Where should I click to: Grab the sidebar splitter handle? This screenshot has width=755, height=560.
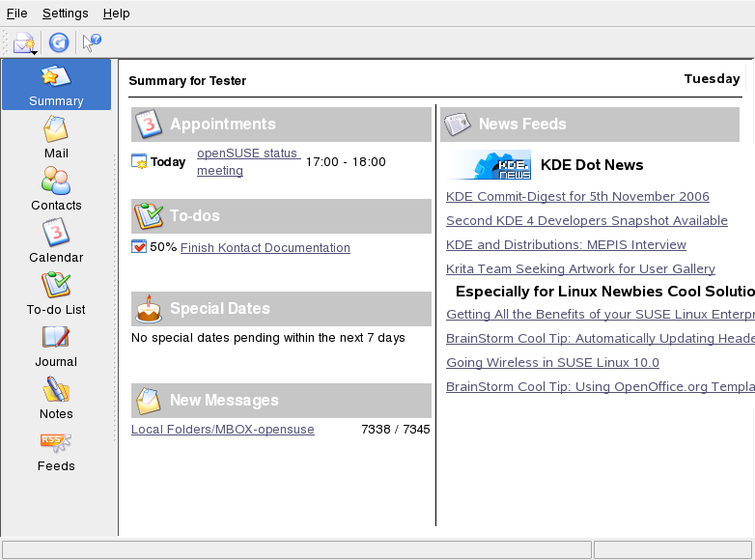(x=115, y=297)
